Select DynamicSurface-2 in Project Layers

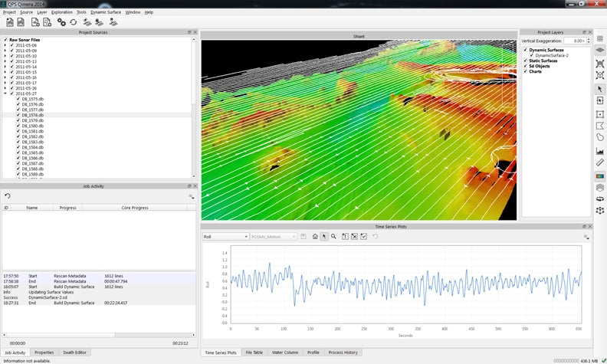click(552, 55)
